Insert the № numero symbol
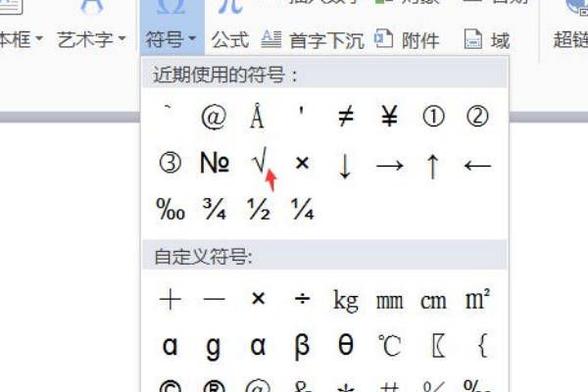The width and height of the screenshot is (588, 392). click(215, 163)
